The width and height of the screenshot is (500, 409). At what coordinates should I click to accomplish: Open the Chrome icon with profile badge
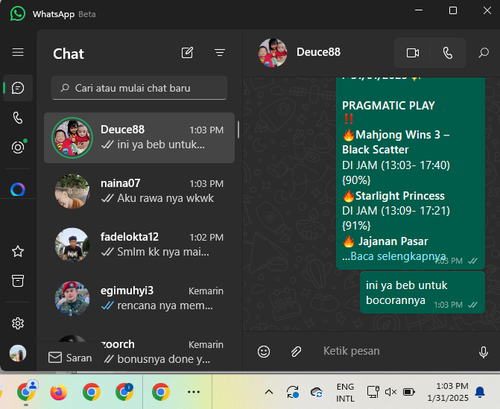(26, 391)
